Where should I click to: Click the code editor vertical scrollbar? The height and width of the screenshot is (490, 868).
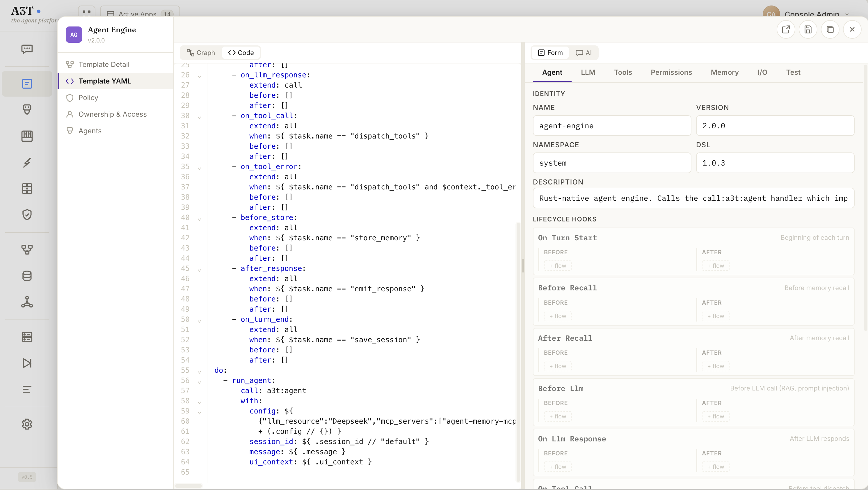click(x=518, y=352)
